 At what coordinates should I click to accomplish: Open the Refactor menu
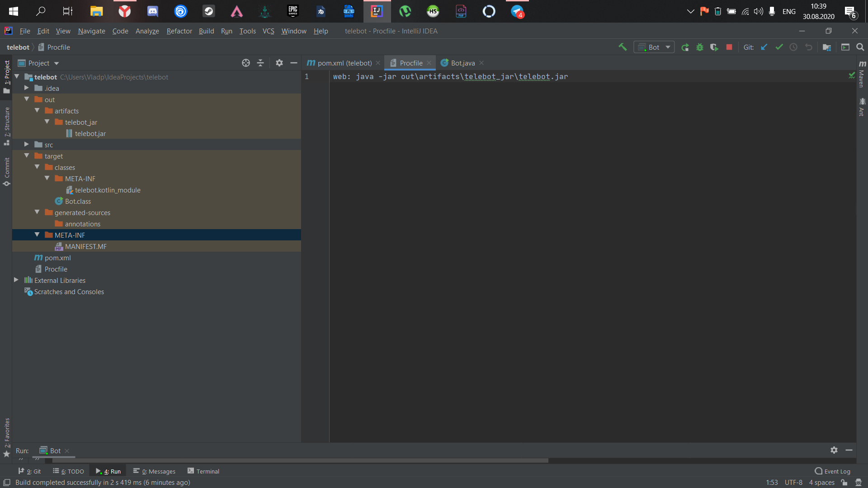point(179,31)
